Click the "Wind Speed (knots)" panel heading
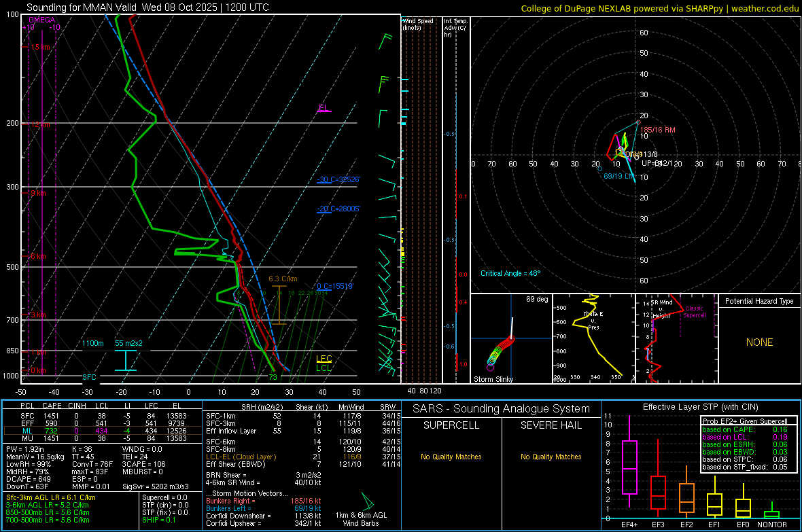Image resolution: width=802 pixels, height=532 pixels. pyautogui.click(x=418, y=24)
